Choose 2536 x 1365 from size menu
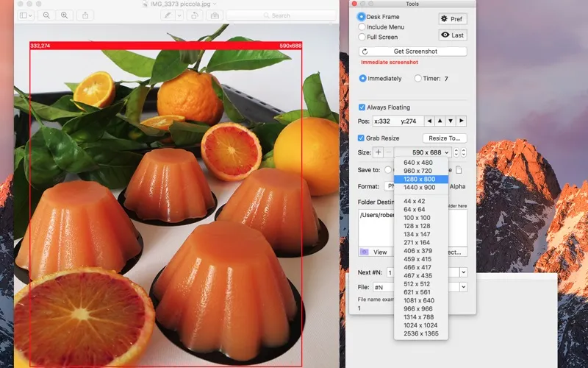Viewport: 588px width, 368px height. pyautogui.click(x=421, y=333)
